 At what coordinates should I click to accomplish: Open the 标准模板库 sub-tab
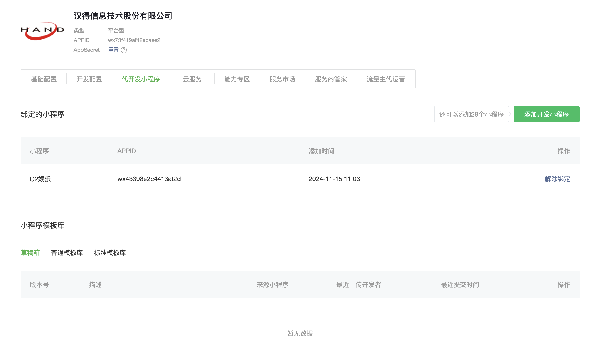(110, 253)
